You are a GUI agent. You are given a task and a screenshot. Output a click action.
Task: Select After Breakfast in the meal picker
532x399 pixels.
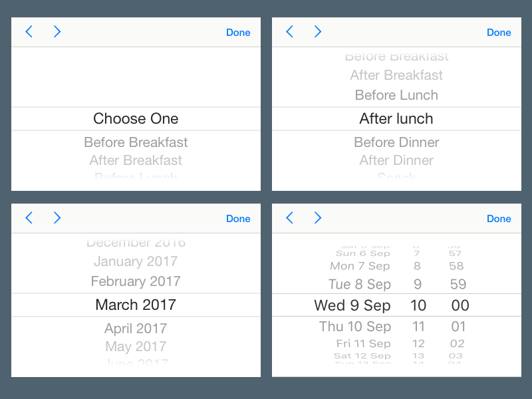tap(136, 160)
